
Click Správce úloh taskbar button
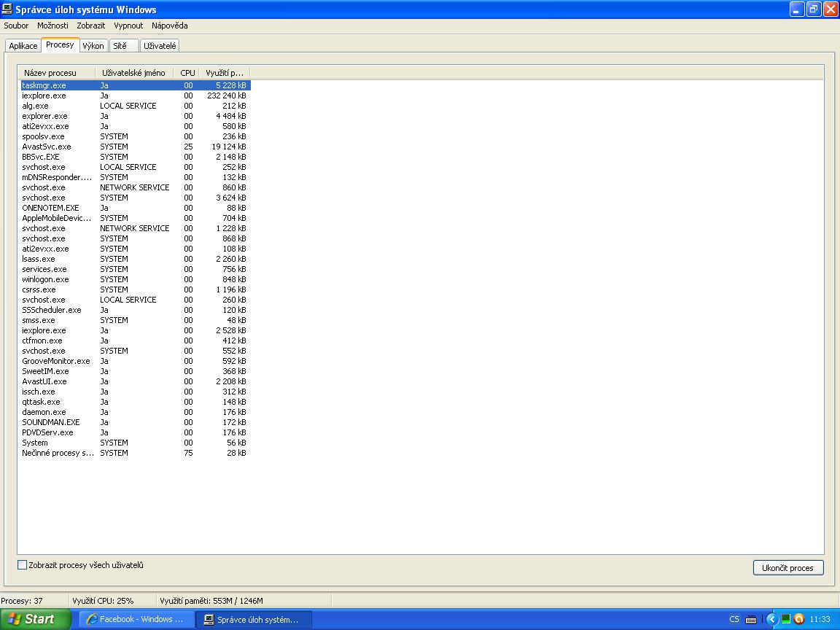point(254,620)
